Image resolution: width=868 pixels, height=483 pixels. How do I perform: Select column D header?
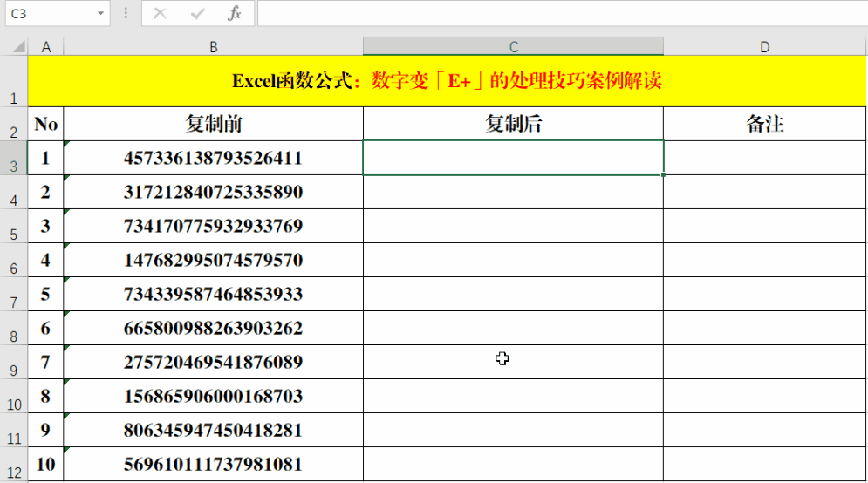(765, 47)
